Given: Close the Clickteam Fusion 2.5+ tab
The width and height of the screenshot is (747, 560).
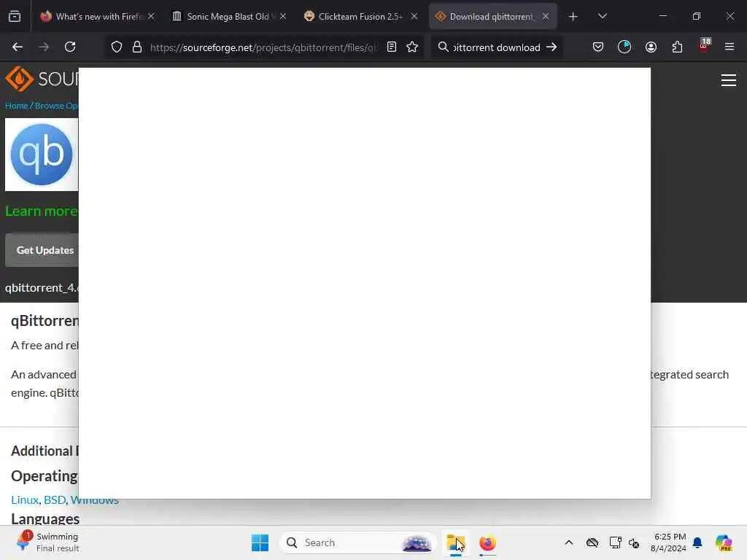Looking at the screenshot, I should click(414, 16).
